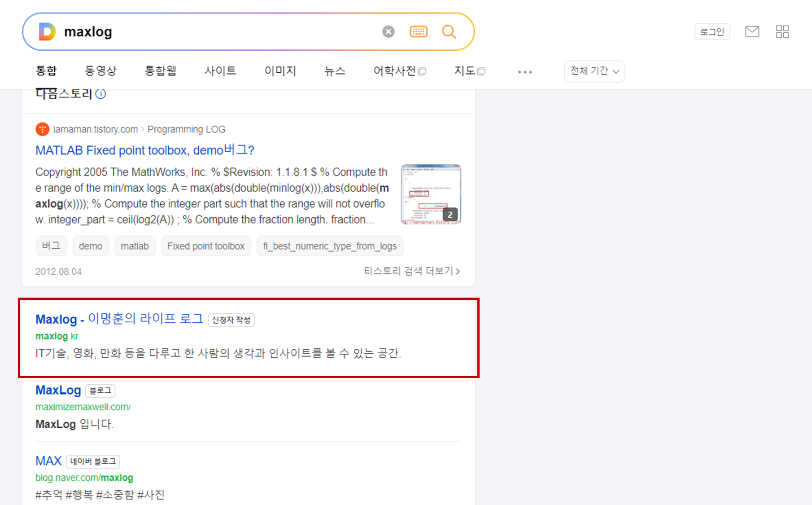
Task: Click the fi_best_numeric_type_from_logs tag
Action: coord(330,246)
